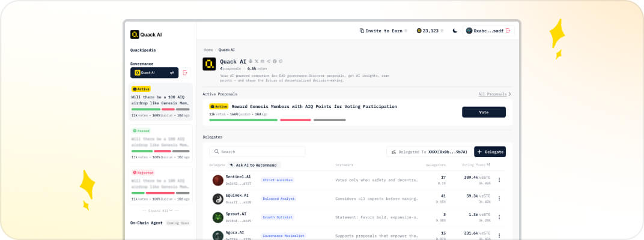Viewport: 644px width, 240px height.
Task: Sort by the Voting Power column icon
Action: tap(488, 164)
